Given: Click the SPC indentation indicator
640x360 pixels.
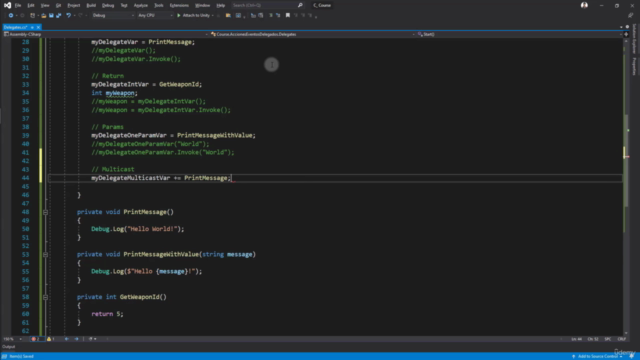Looking at the screenshot, I should [608, 339].
